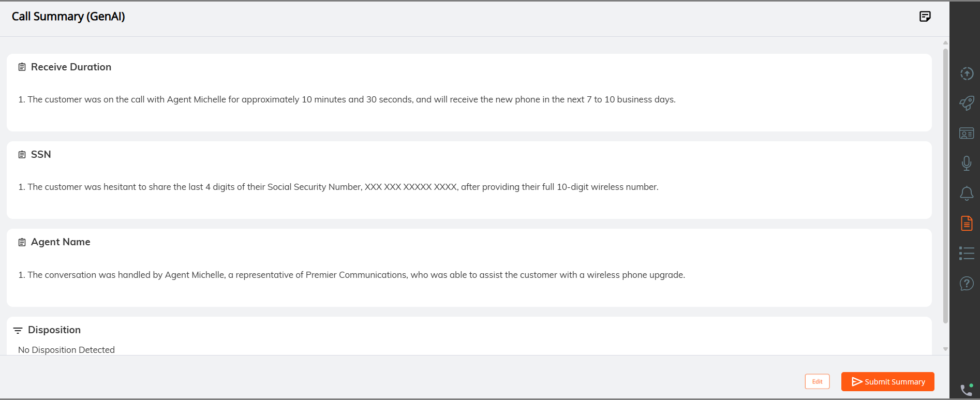Click the Agent Michelle summary text
Viewport: 980px width, 400px height.
point(352,275)
